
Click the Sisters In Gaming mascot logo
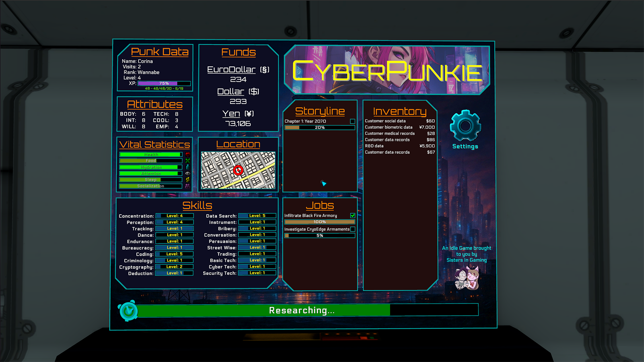(467, 278)
